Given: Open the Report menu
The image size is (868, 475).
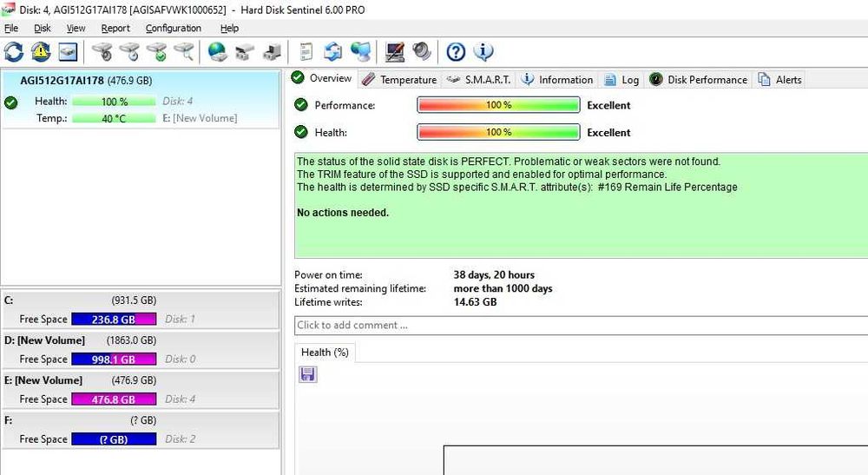Looking at the screenshot, I should pyautogui.click(x=115, y=29).
